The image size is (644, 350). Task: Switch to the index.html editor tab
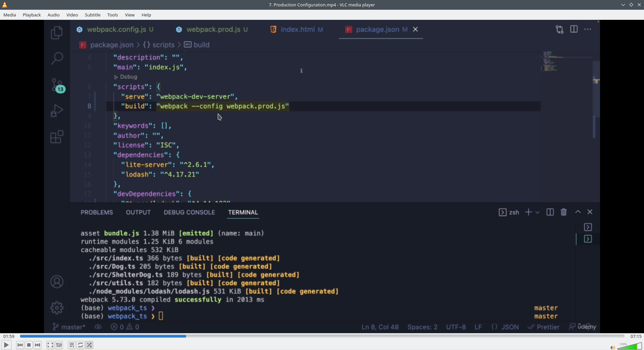tap(297, 30)
